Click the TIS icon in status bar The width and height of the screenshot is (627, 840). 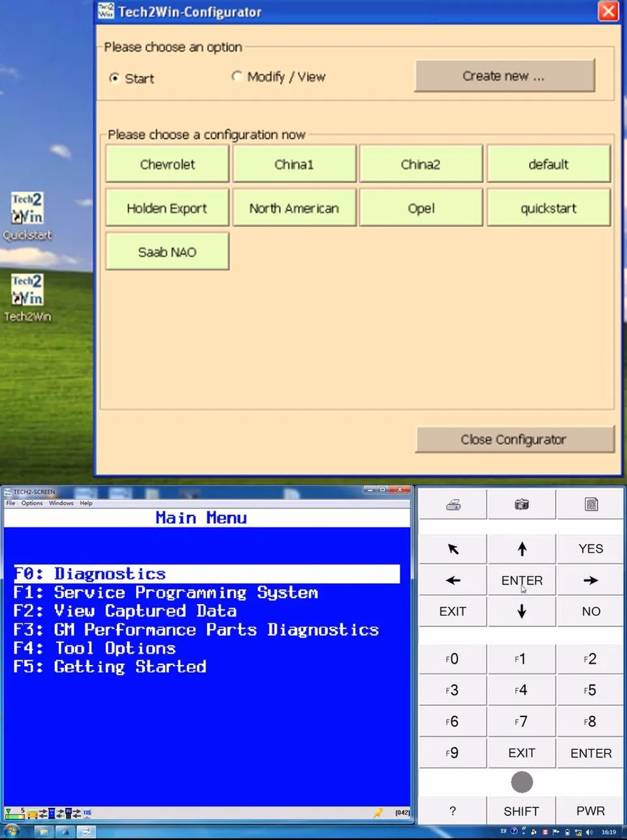click(x=87, y=813)
